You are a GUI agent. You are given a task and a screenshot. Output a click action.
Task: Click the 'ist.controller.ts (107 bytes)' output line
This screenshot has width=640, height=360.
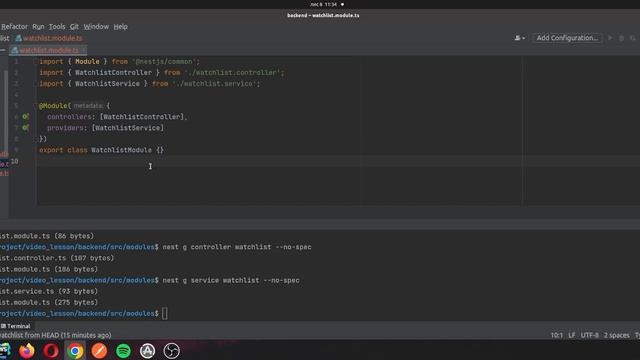pos(57,258)
